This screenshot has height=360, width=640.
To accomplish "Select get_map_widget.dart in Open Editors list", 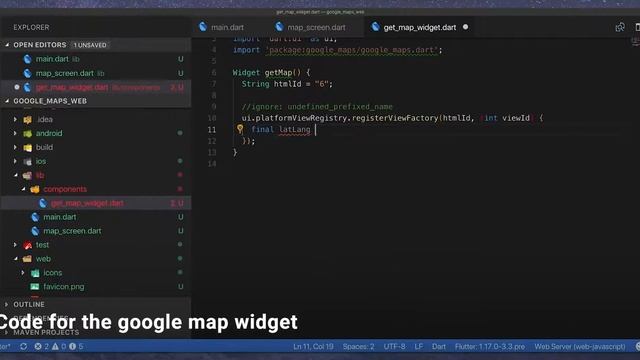I will tap(96, 87).
